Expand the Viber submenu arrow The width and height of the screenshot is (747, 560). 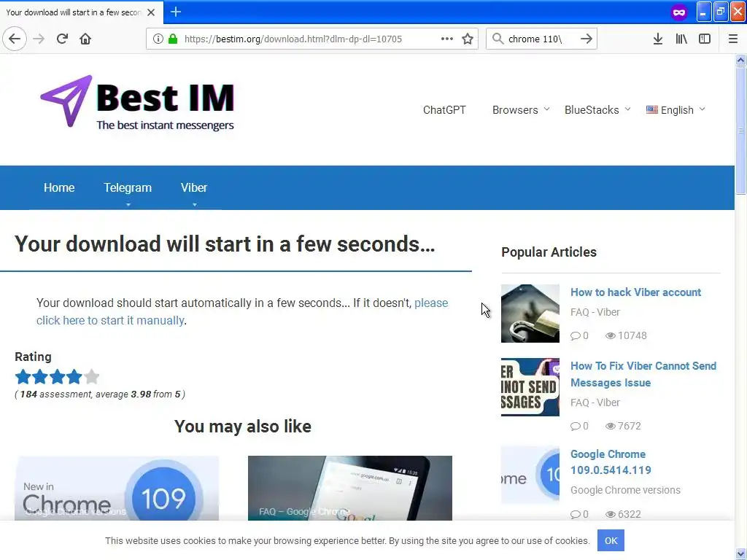click(x=194, y=205)
